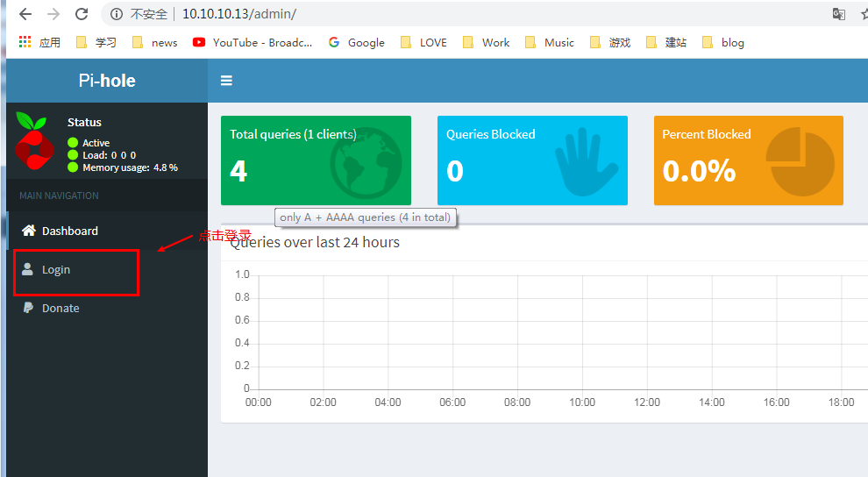Image resolution: width=868 pixels, height=477 pixels.
Task: Open the Google bookmark
Action: pyautogui.click(x=357, y=43)
